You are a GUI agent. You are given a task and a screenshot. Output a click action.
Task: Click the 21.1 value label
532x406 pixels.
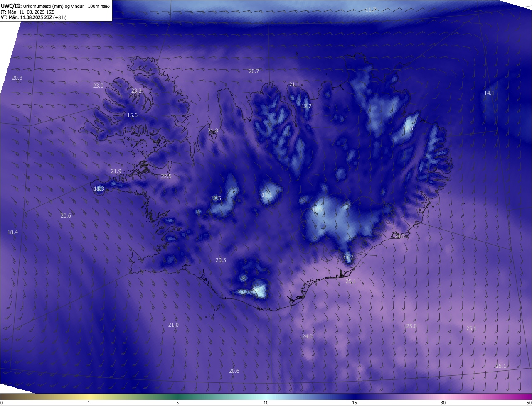(294, 85)
